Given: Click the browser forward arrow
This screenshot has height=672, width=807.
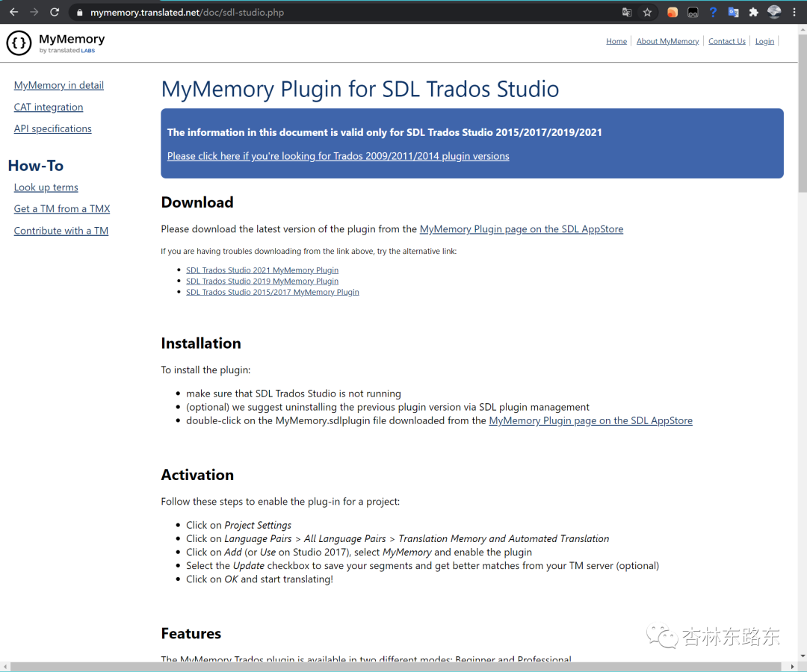Looking at the screenshot, I should point(34,12).
